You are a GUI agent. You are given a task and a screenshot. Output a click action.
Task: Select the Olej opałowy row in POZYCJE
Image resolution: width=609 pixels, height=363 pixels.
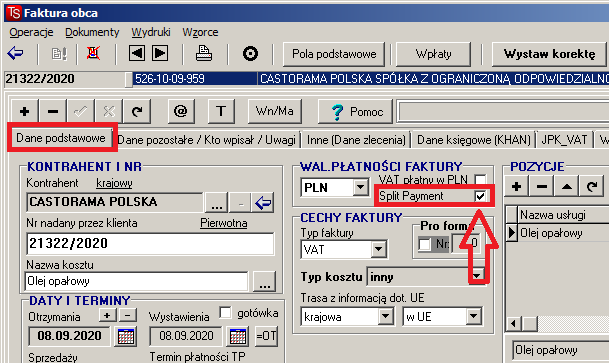pyautogui.click(x=564, y=233)
